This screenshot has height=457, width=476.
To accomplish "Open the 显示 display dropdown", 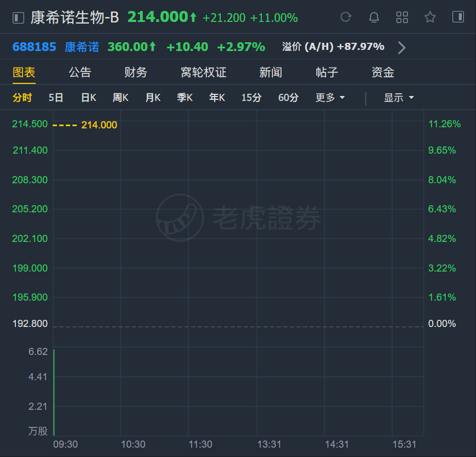I will coord(399,98).
